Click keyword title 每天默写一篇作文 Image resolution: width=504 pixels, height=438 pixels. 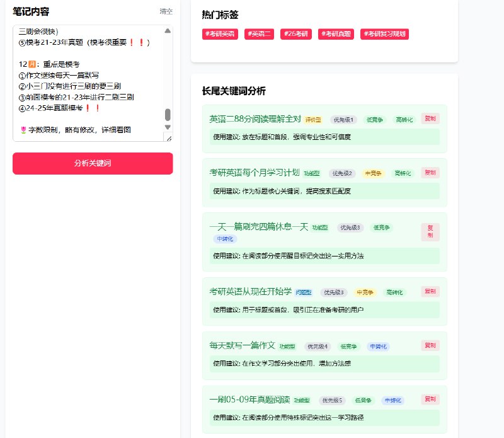click(x=243, y=345)
